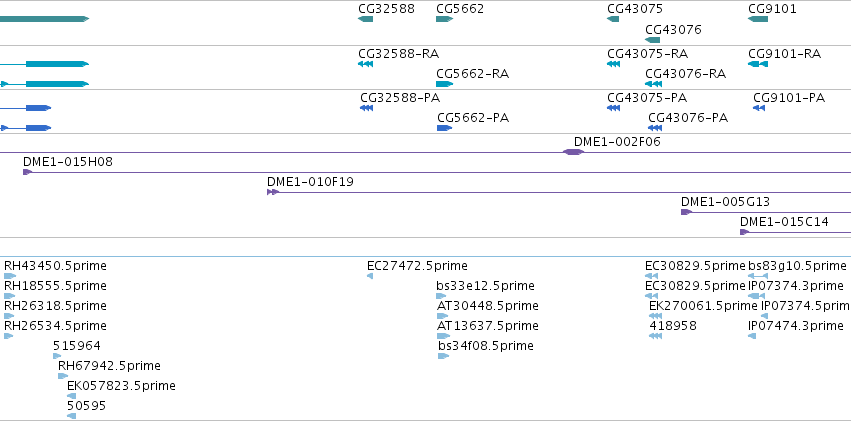
Task: Click the DME1-015C14 clone label
Action: tap(784, 222)
